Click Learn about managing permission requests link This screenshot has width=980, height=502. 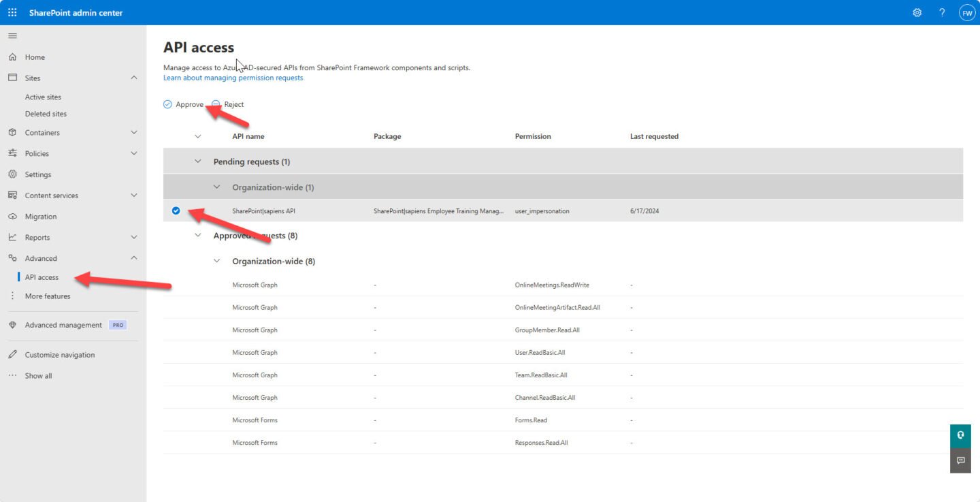(233, 78)
